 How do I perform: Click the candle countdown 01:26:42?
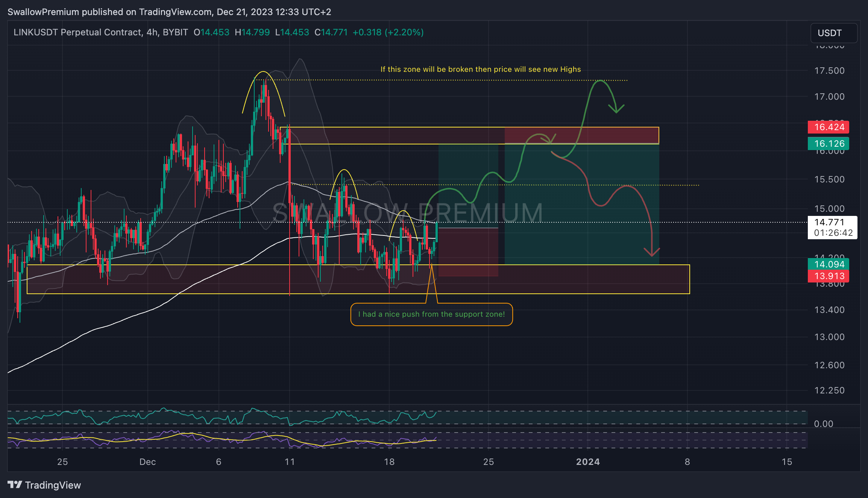[x=833, y=233]
